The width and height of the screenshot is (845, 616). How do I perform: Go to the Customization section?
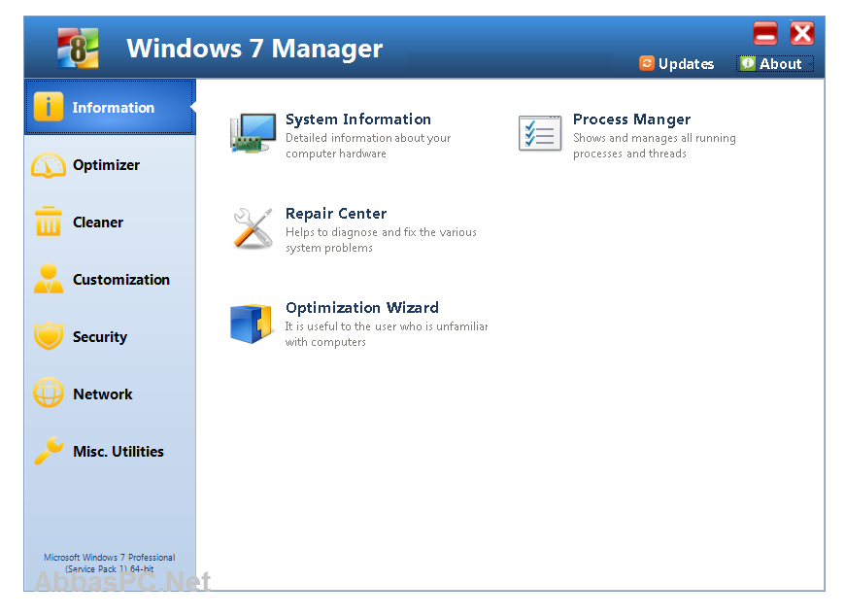(110, 279)
